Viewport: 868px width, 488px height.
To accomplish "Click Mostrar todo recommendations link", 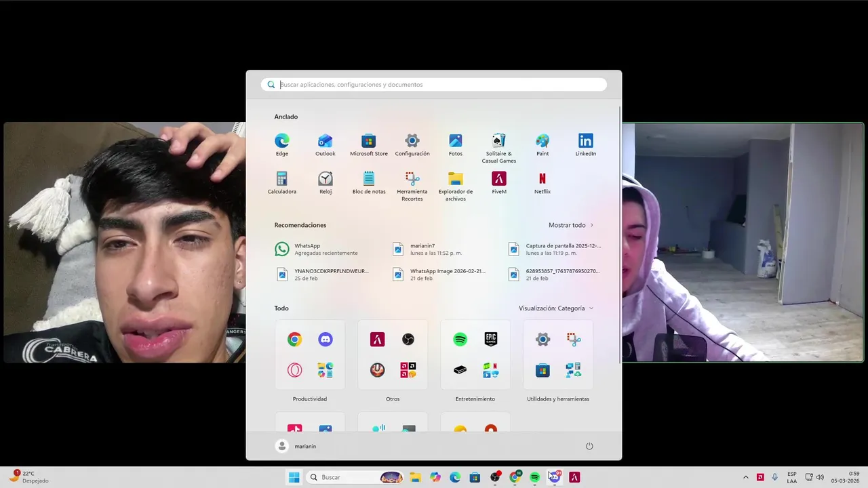I will click(x=571, y=225).
